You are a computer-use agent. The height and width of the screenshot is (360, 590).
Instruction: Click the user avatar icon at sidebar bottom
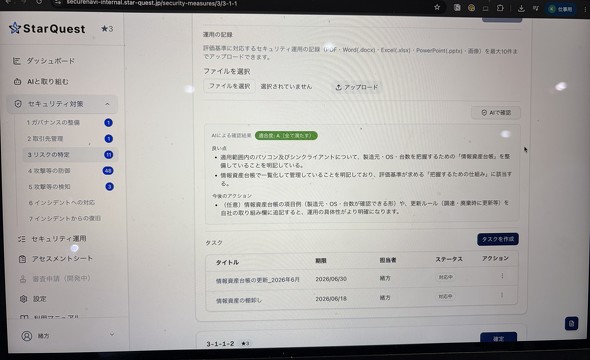coord(26,336)
